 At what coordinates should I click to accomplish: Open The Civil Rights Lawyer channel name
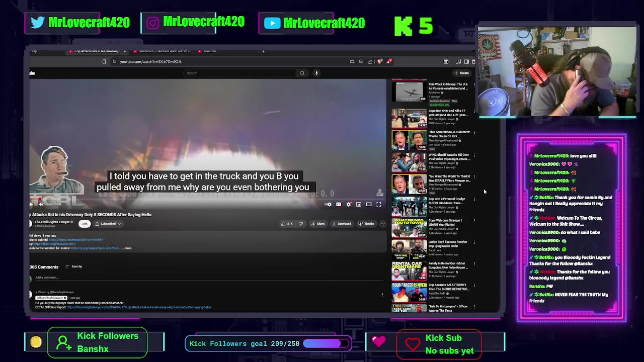[x=52, y=222]
